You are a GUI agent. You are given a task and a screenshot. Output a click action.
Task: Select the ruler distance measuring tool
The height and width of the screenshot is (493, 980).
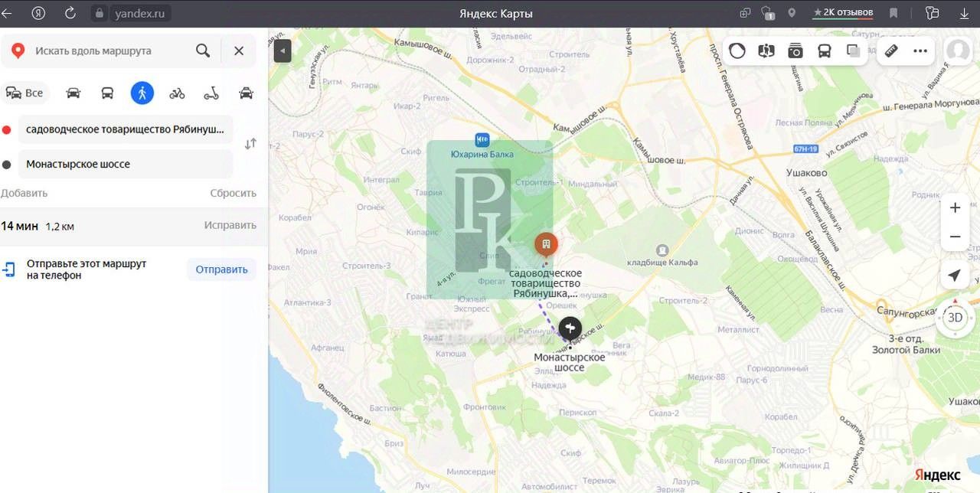point(891,51)
